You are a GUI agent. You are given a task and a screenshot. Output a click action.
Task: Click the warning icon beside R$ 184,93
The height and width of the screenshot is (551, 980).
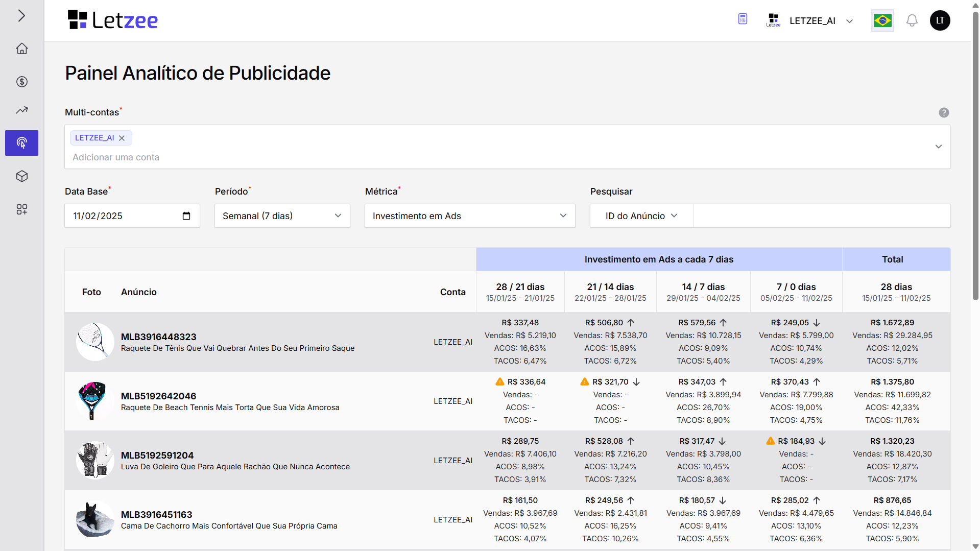click(771, 441)
